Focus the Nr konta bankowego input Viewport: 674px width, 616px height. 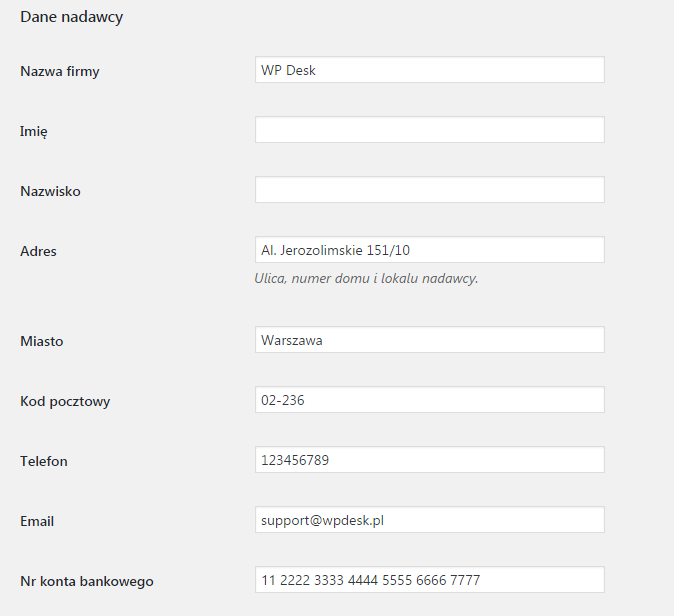point(430,580)
